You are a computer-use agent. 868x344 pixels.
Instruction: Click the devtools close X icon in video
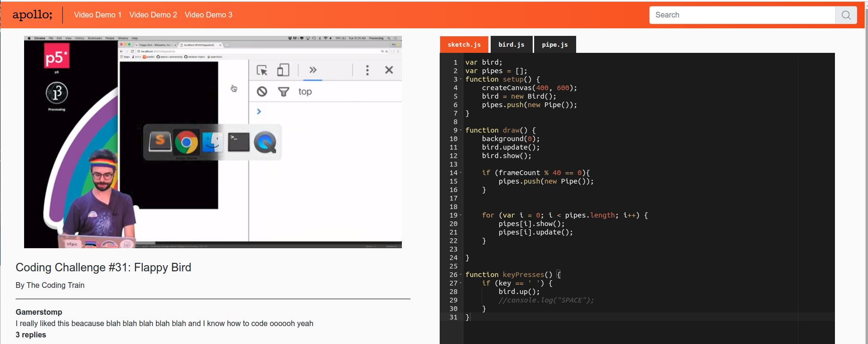click(389, 70)
